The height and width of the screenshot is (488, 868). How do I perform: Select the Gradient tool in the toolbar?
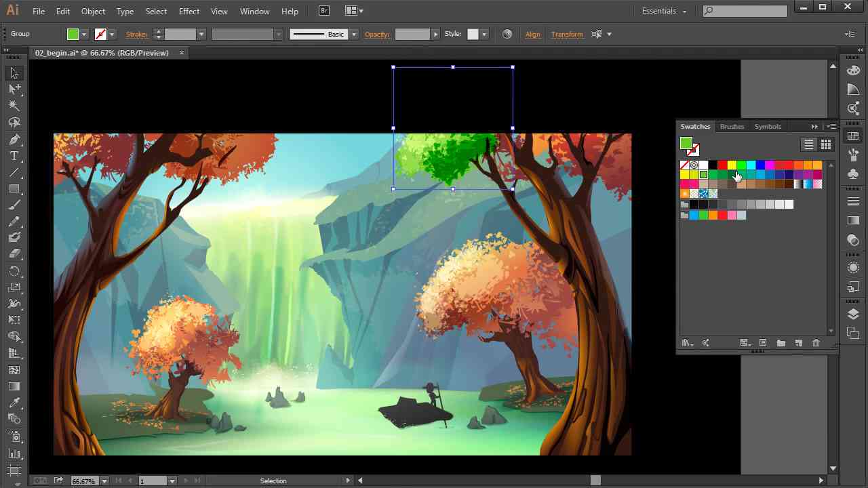tap(14, 386)
